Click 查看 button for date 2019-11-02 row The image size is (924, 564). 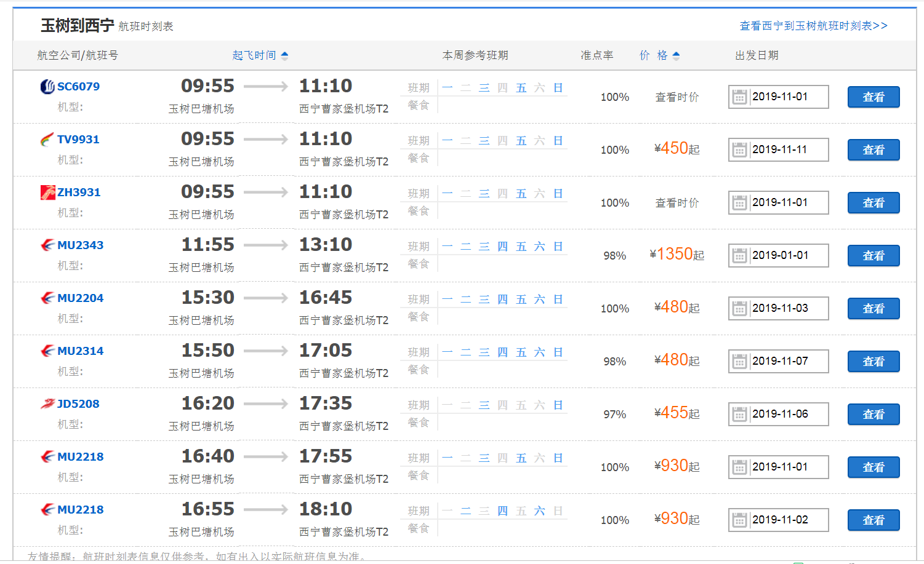(x=874, y=520)
